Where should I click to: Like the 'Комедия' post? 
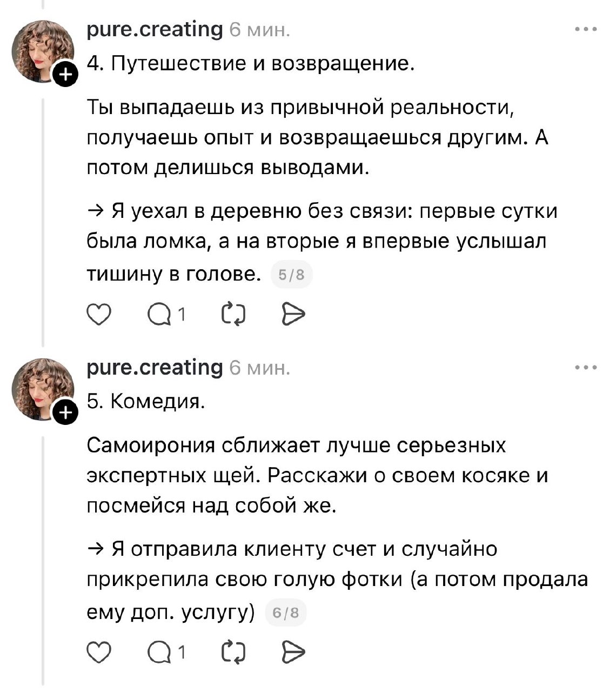(x=98, y=653)
